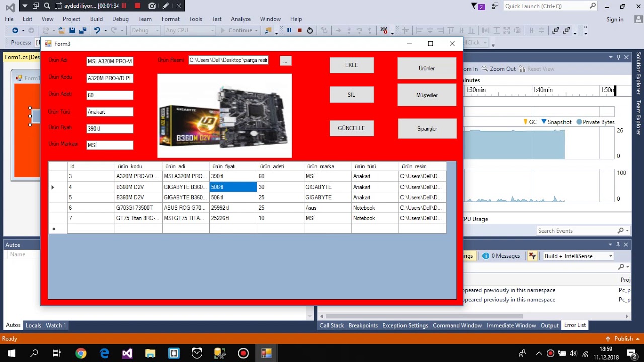Click the selected cell '506 tl' in row 4

point(233,187)
